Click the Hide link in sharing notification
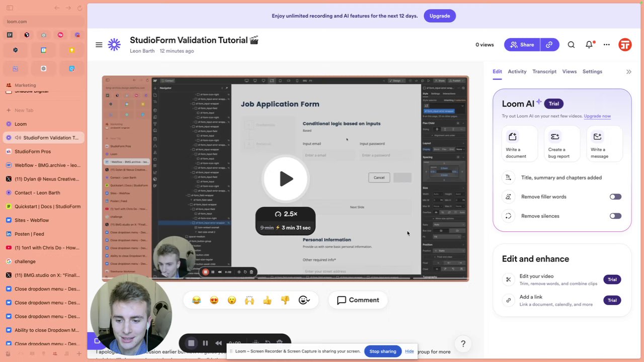Screen dimensions: 644x362 click(x=410, y=351)
